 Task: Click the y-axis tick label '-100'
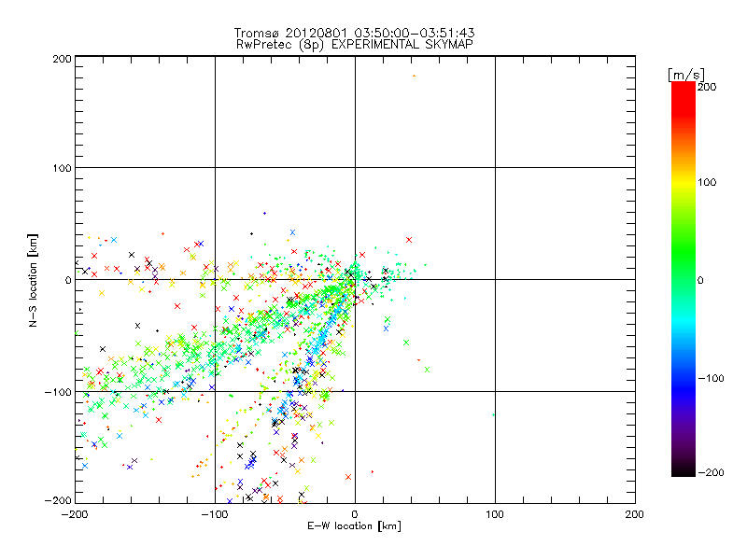(x=58, y=392)
